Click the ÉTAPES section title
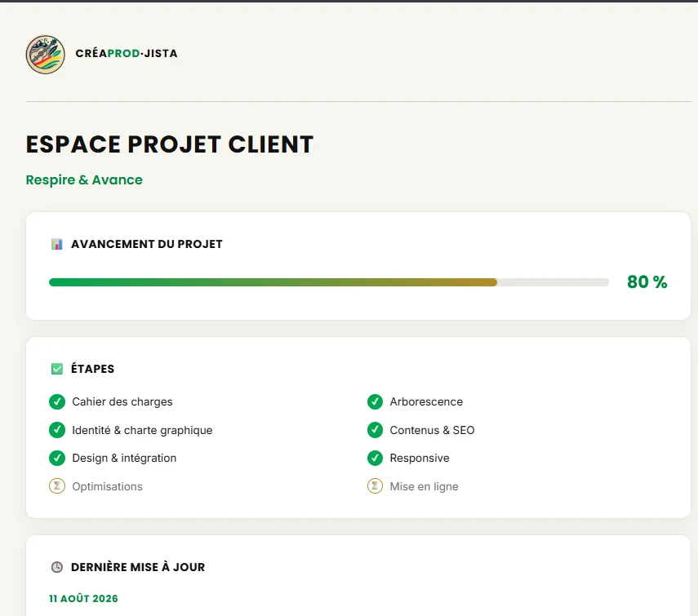 click(x=92, y=369)
